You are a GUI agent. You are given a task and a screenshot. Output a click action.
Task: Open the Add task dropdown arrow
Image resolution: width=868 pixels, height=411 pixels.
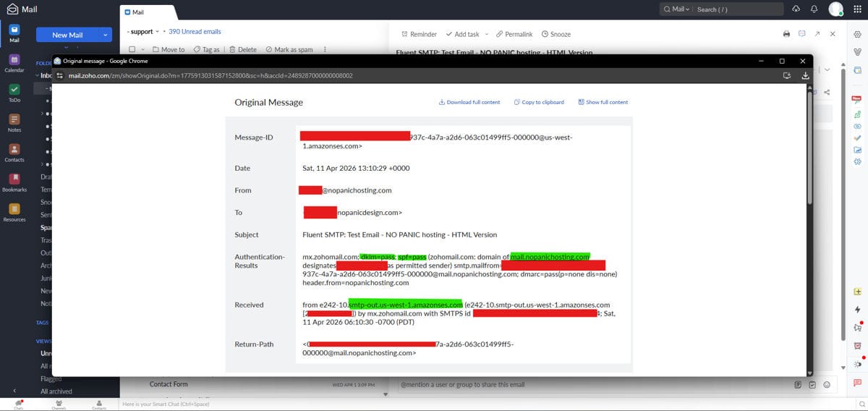[487, 34]
